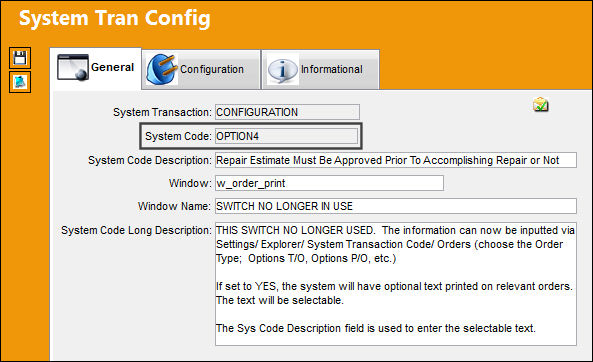Screen dimensions: 593x362
Task: Click the notepad checkmark icon at the right
Action: click(541, 105)
